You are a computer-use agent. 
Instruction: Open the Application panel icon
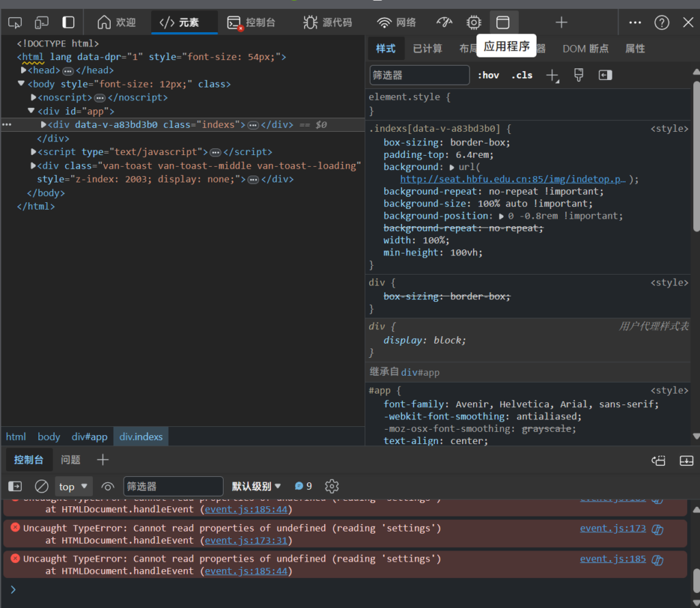(503, 23)
